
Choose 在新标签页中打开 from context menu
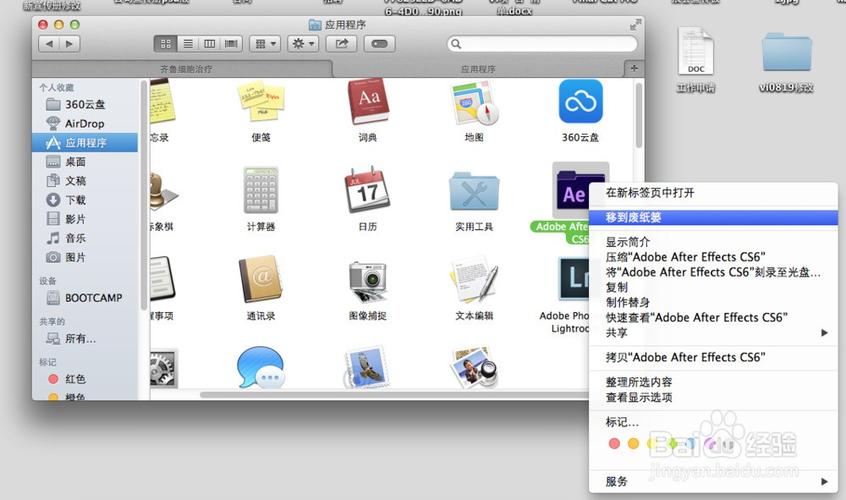click(x=713, y=193)
